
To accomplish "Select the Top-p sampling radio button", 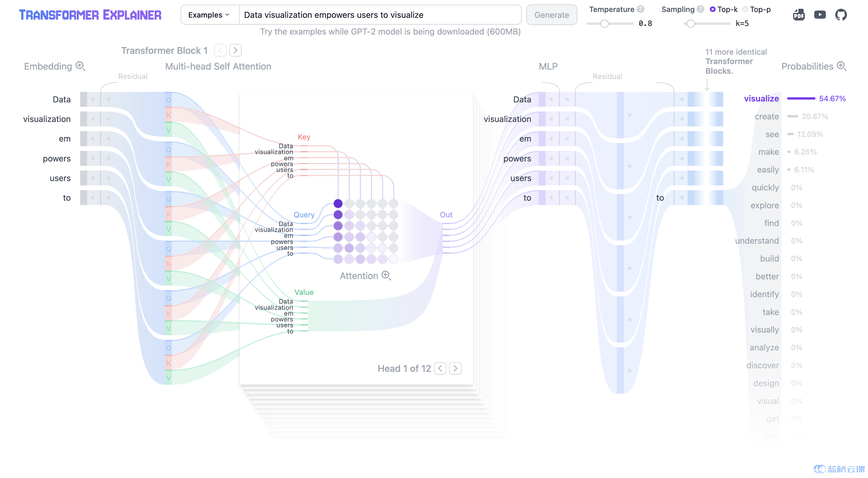I will tap(745, 9).
